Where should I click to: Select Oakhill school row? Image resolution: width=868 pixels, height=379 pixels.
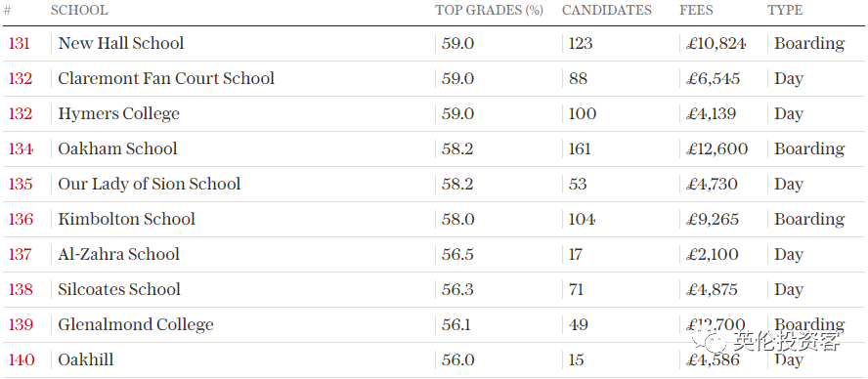pyautogui.click(x=434, y=360)
